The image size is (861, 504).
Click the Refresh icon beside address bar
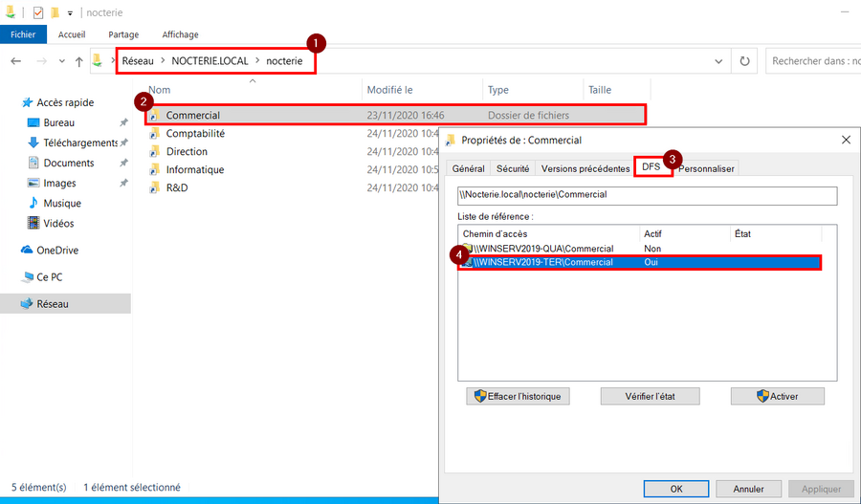tap(744, 61)
